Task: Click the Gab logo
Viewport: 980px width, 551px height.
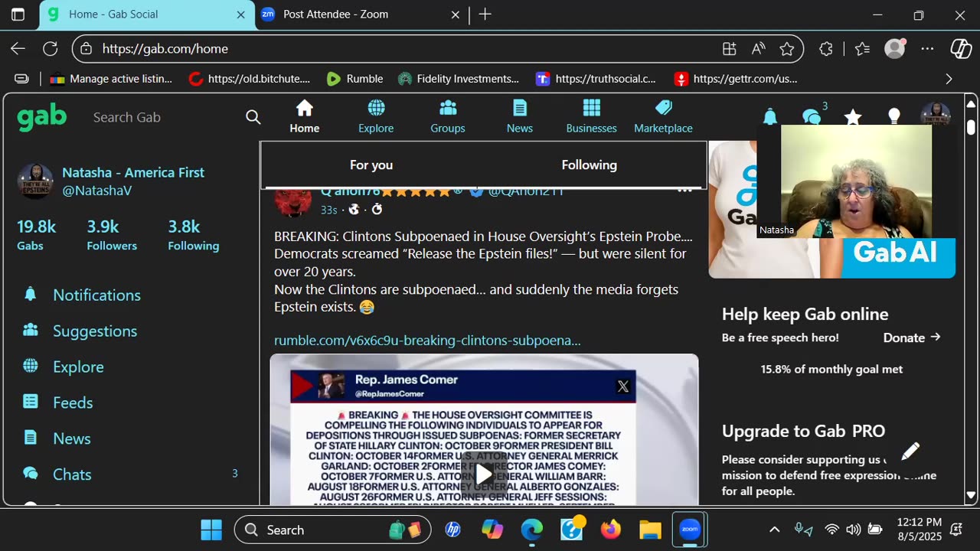Action: (42, 117)
